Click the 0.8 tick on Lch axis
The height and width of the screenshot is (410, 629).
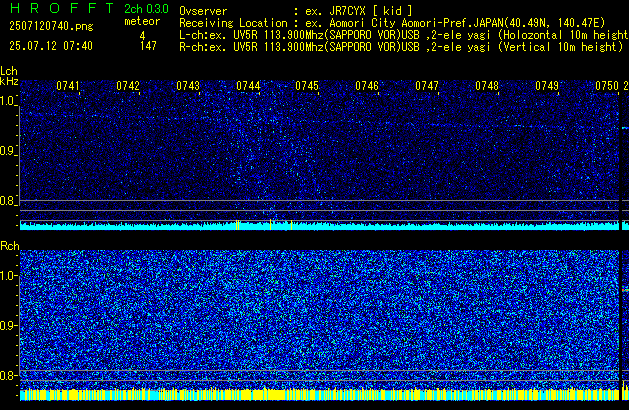click(9, 201)
